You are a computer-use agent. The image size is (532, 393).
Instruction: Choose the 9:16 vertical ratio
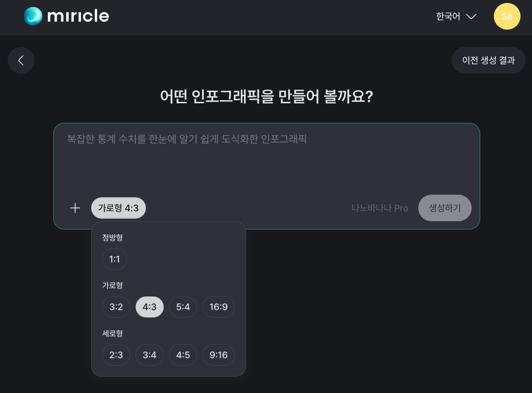219,355
